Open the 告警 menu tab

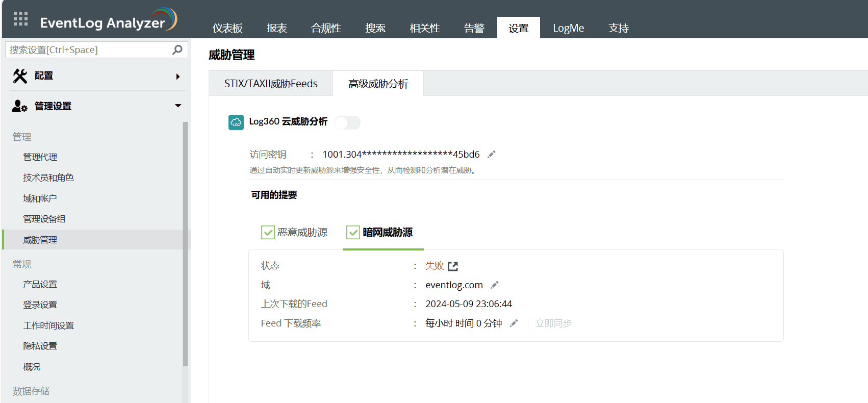pos(474,28)
